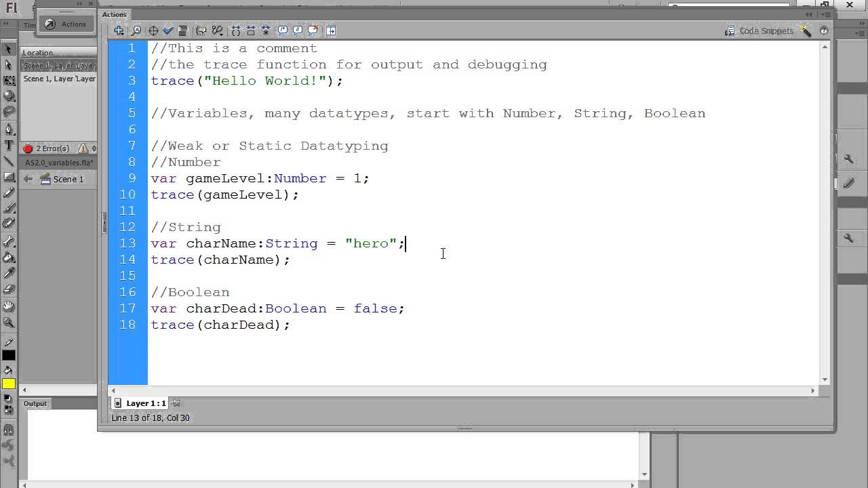
Task: Open Find in Actions toolbar
Action: coord(136,30)
